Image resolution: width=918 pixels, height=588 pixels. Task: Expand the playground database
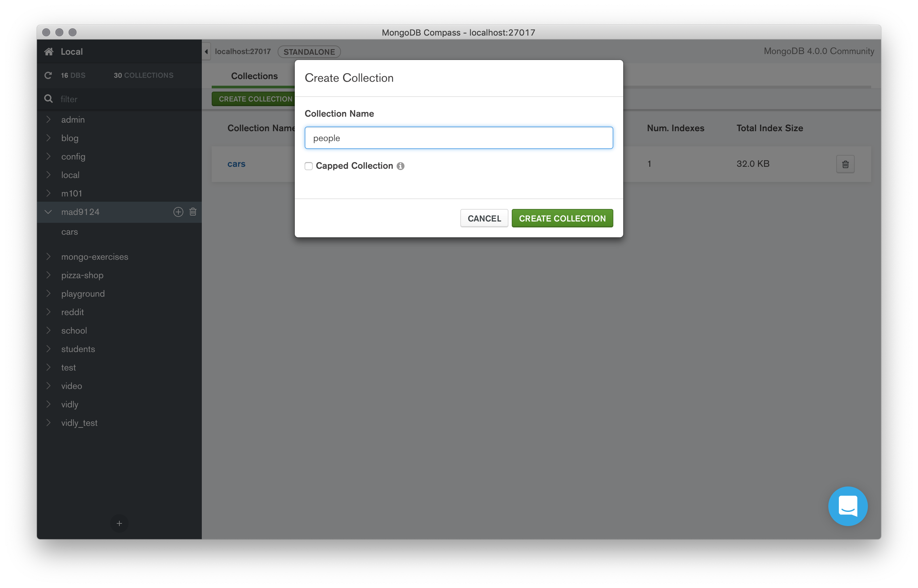48,294
